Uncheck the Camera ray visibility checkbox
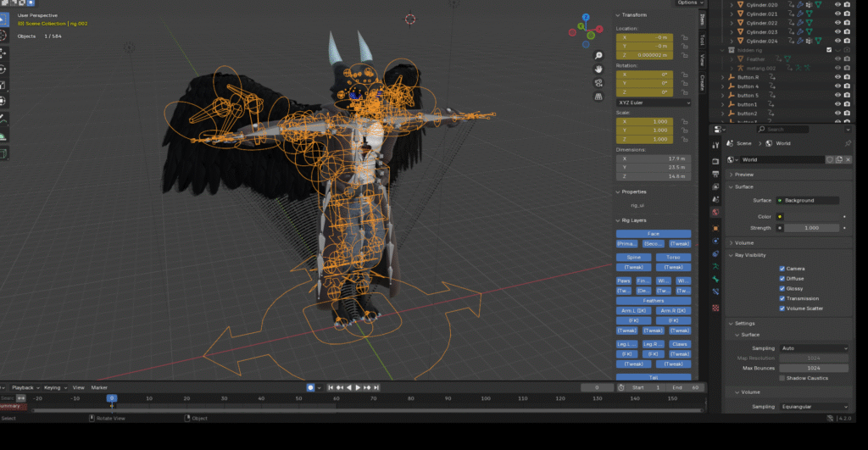 pos(782,269)
